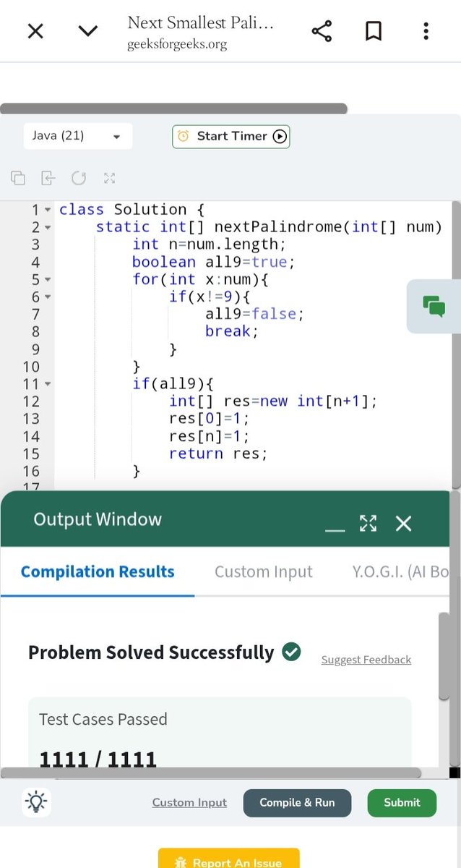Fold the if(all9) block at line 11

pyautogui.click(x=48, y=383)
